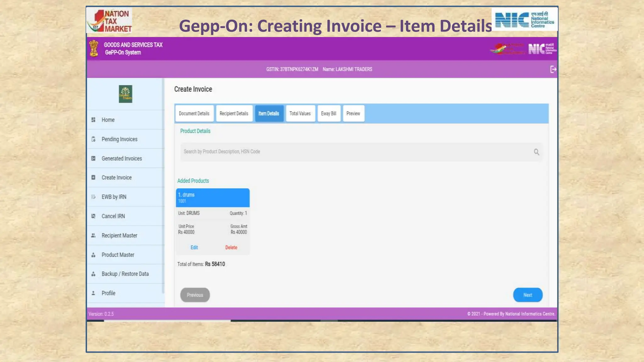This screenshot has height=362, width=644.
Task: Open Pending Invoices menu item
Action: click(x=125, y=139)
